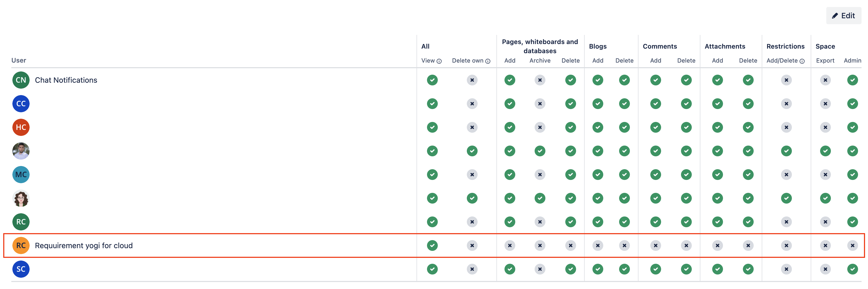Click the CC user avatar
Viewport: 868px width, 289px height.
tap(21, 104)
